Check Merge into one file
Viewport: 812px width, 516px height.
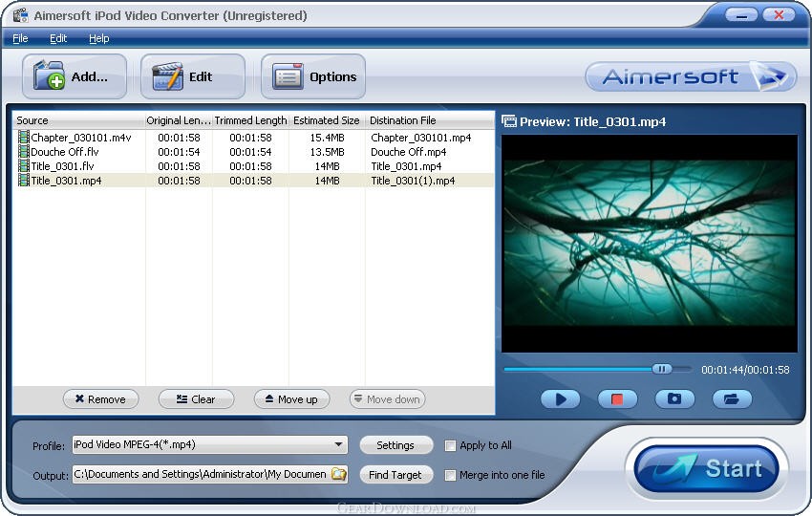(451, 475)
